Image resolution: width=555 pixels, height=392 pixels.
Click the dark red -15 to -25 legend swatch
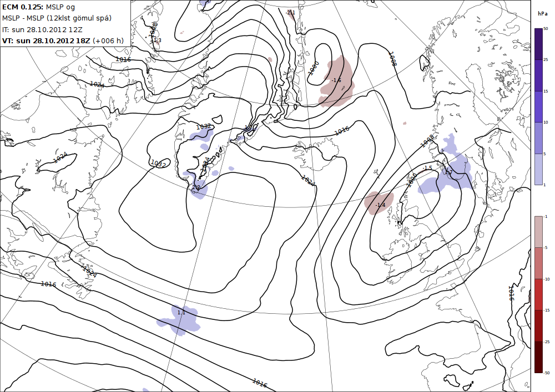pos(538,325)
